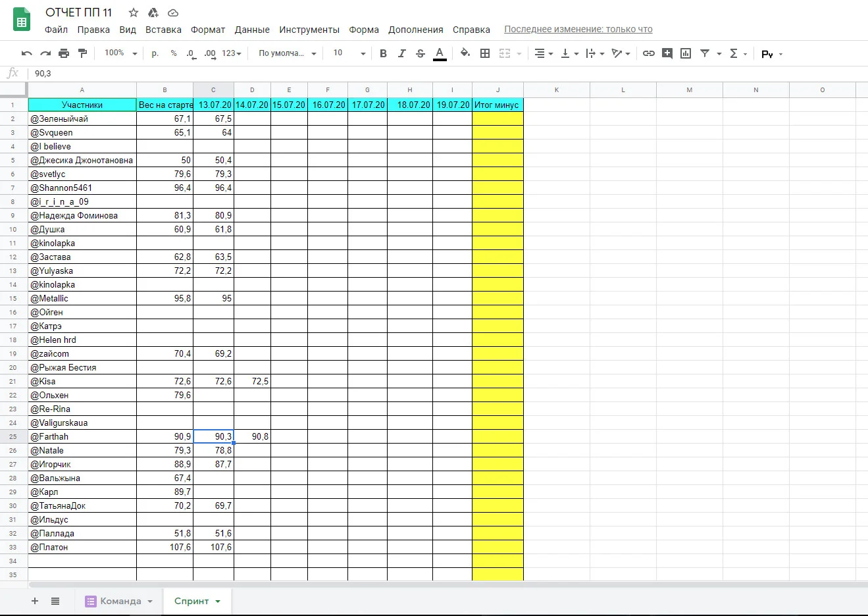Format as currency (р.)
Image resolution: width=868 pixels, height=616 pixels.
coord(155,53)
